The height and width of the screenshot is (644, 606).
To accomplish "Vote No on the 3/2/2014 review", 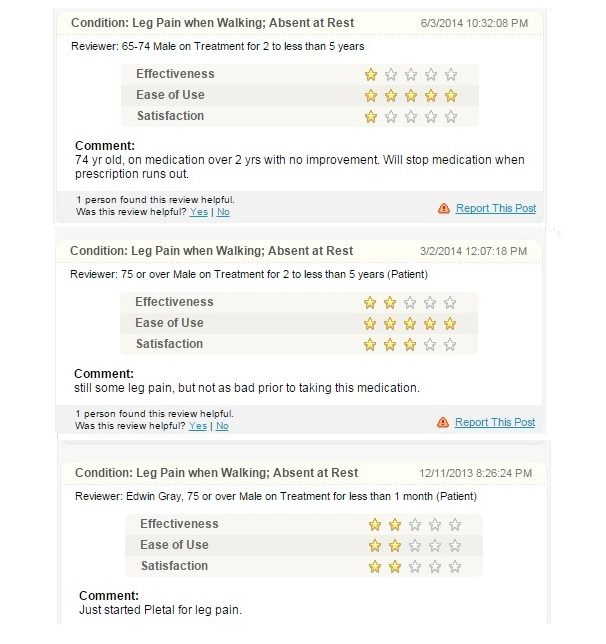I will [222, 426].
